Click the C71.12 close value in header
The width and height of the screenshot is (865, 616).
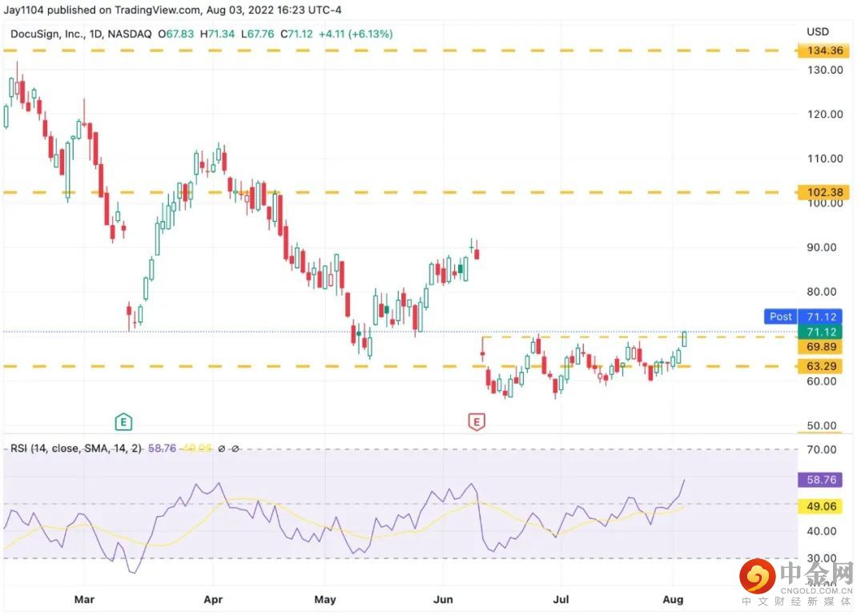296,34
